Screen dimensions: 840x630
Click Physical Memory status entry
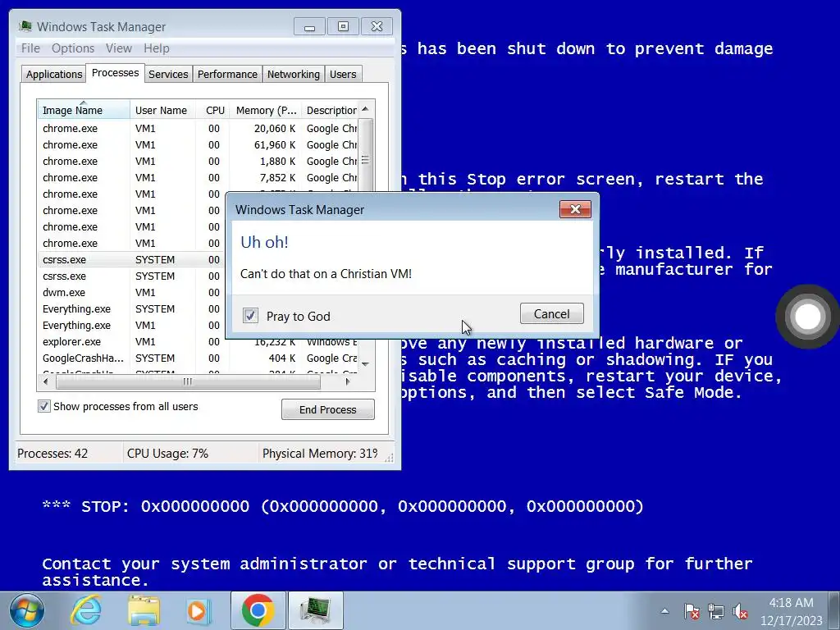click(320, 454)
